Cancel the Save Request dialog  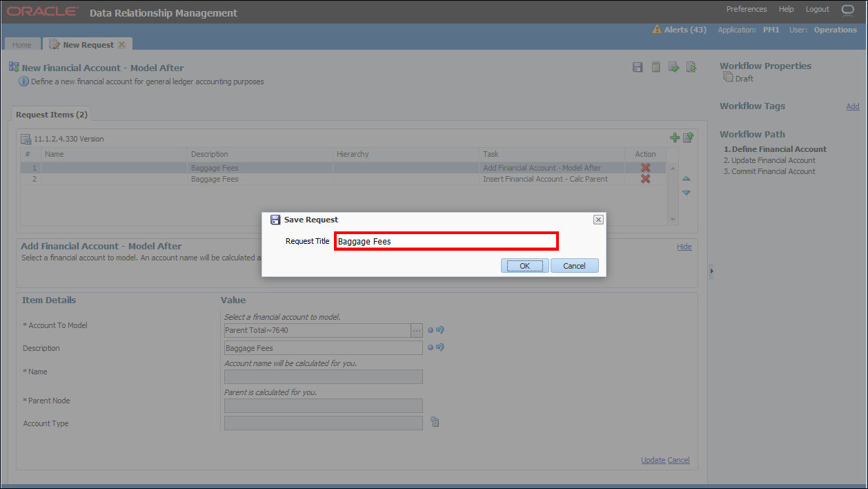coord(574,266)
